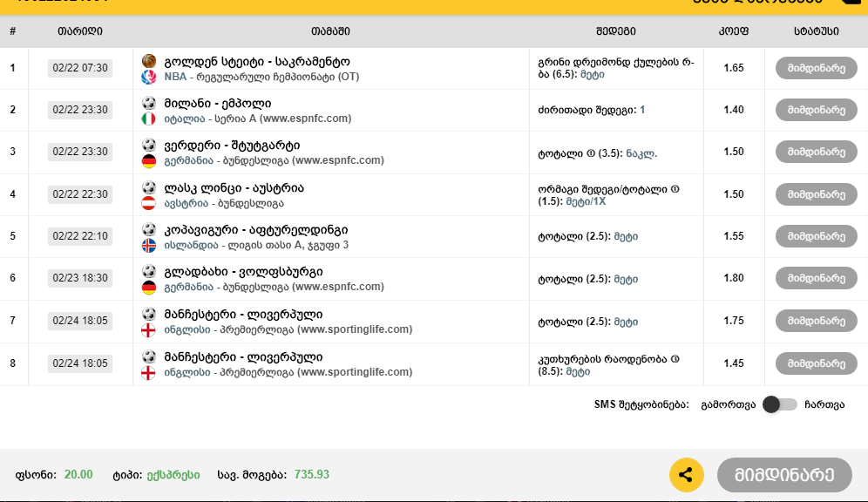The width and height of the screenshot is (868, 502).
Task: Click the სტატუსი column header
Action: coord(816,31)
